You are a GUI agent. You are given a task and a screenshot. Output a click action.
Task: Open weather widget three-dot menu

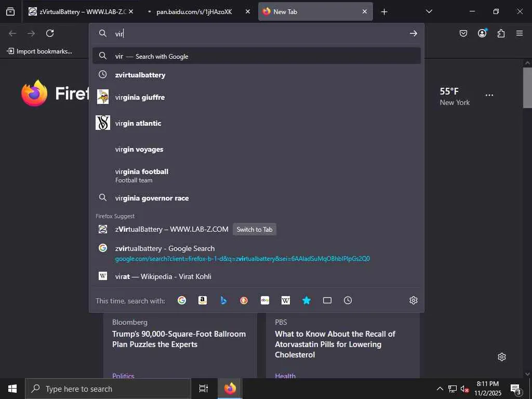(x=489, y=95)
